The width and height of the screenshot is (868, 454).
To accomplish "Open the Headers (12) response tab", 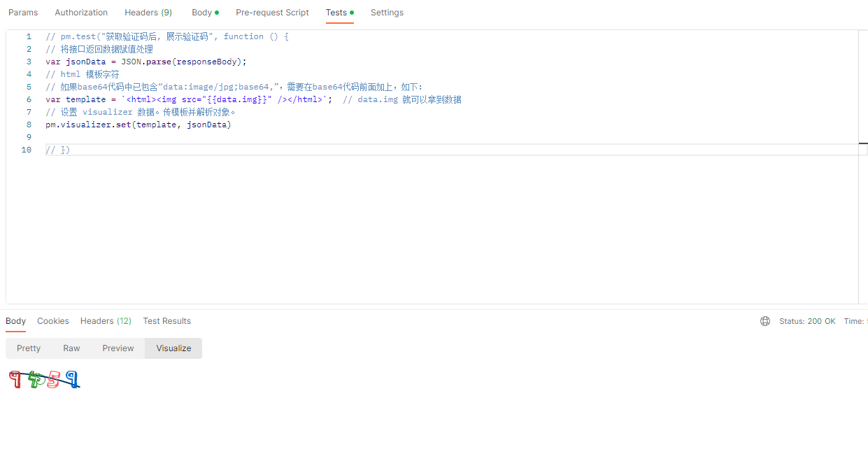I will click(106, 320).
